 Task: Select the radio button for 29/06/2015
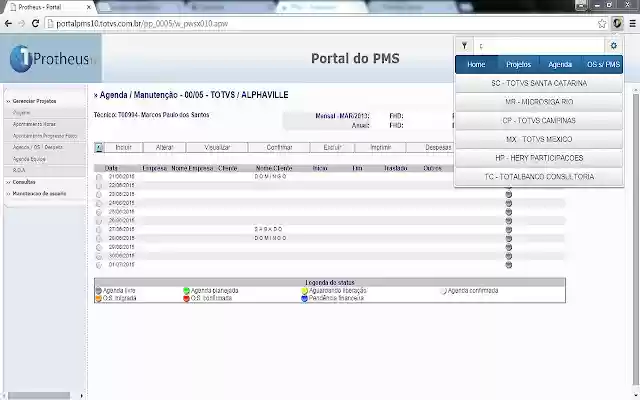click(99, 247)
